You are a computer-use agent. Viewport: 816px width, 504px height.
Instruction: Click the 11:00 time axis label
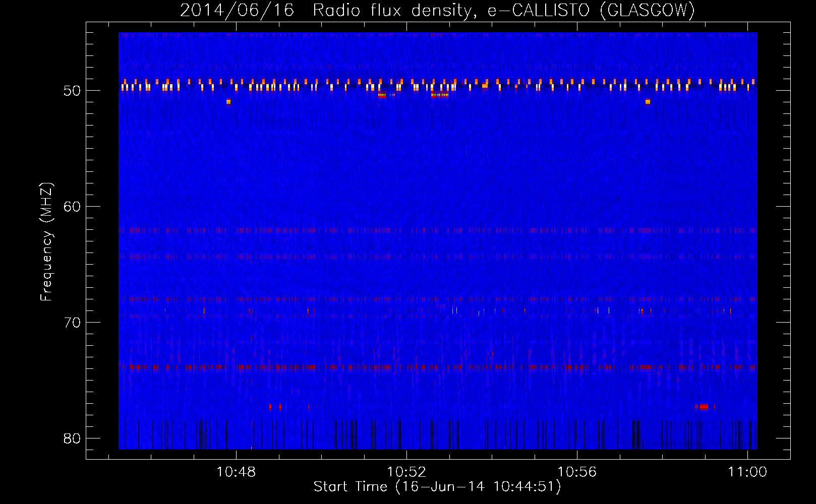[x=747, y=472]
